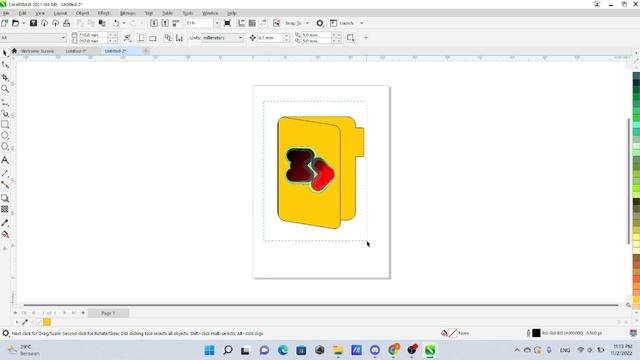This screenshot has height=360, width=640.
Task: Select the Shape tool
Action: [x=5, y=65]
